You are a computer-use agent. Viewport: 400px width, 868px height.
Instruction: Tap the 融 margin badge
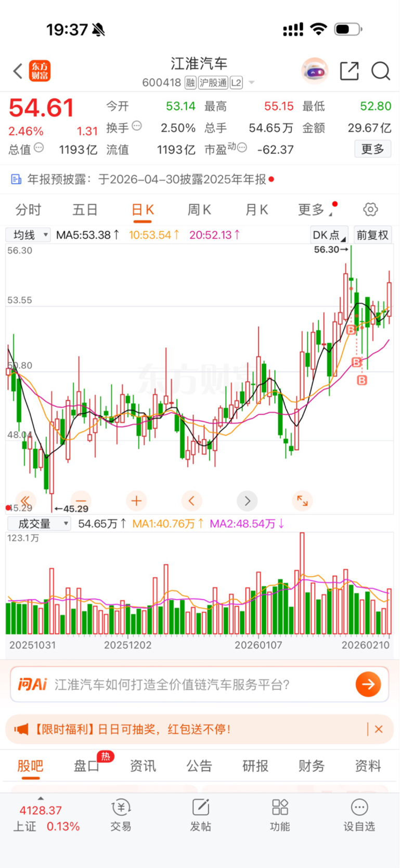190,83
